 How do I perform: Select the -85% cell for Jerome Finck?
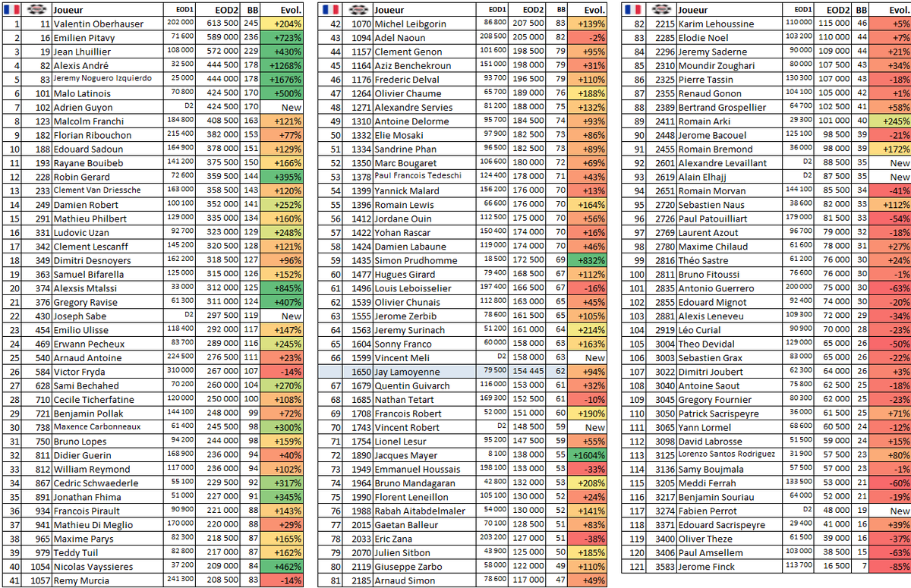pyautogui.click(x=890, y=567)
